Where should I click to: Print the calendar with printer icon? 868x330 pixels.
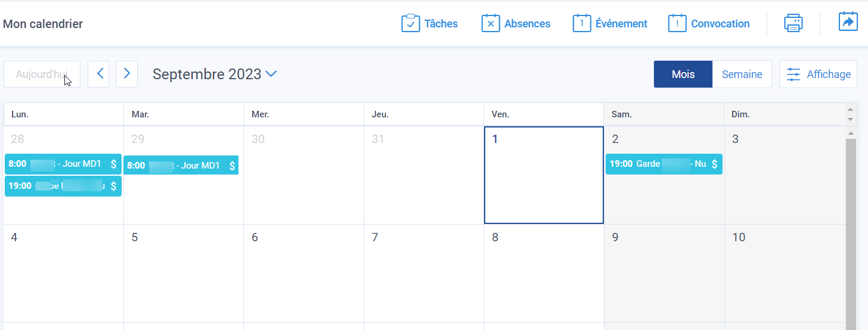[x=793, y=23]
